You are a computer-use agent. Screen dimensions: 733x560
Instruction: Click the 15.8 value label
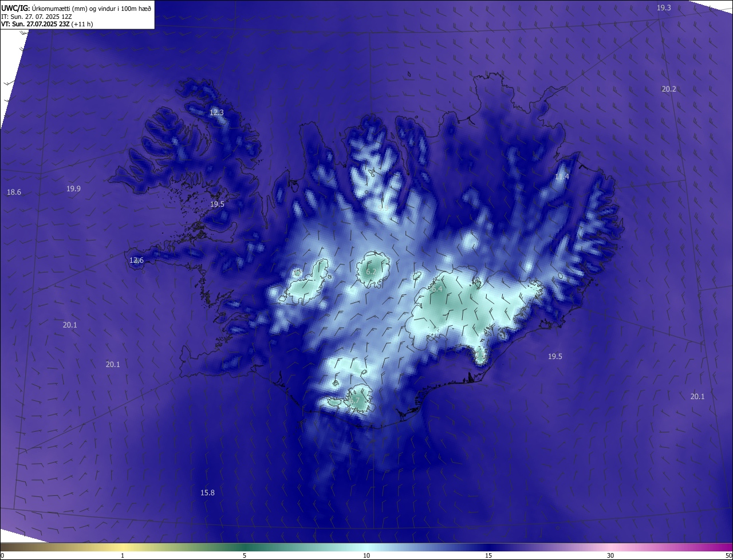click(207, 492)
